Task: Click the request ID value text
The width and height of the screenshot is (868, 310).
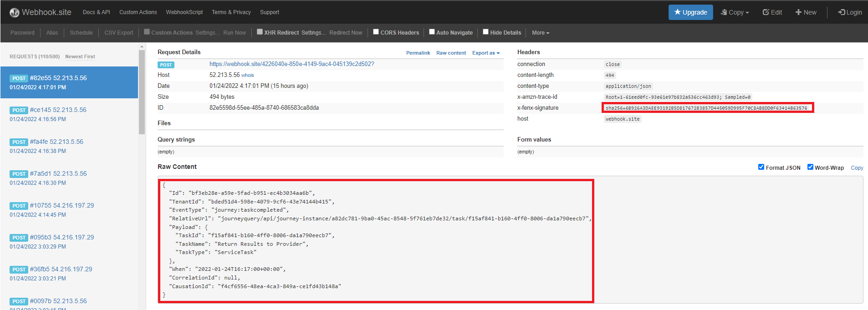Action: (x=264, y=108)
